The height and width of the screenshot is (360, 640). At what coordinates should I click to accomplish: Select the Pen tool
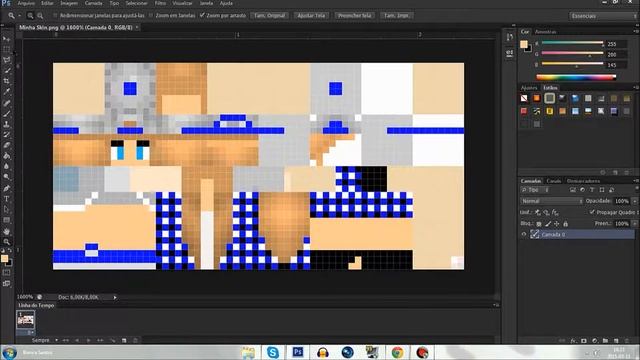(x=7, y=188)
